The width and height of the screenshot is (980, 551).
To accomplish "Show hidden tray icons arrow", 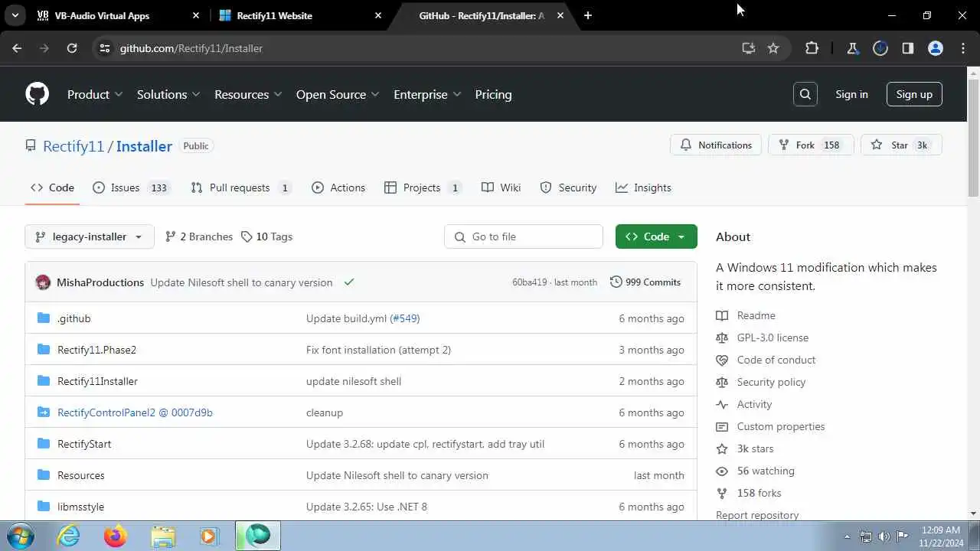I will point(847,536).
